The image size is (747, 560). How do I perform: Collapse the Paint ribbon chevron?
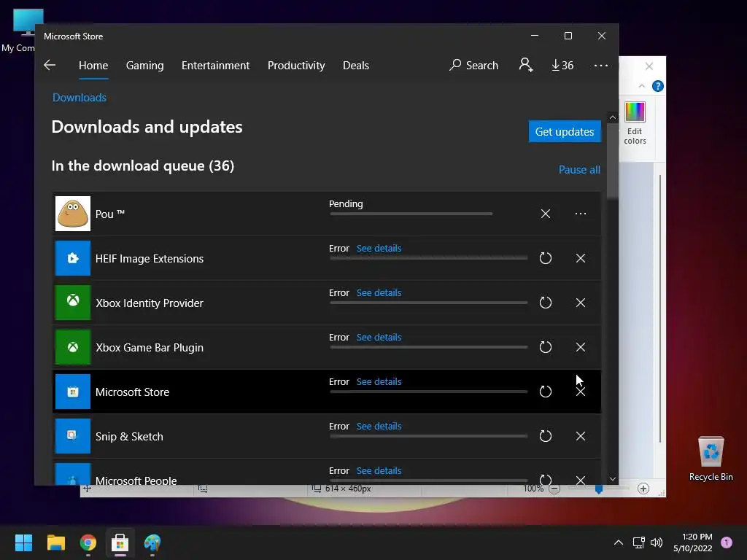[642, 86]
